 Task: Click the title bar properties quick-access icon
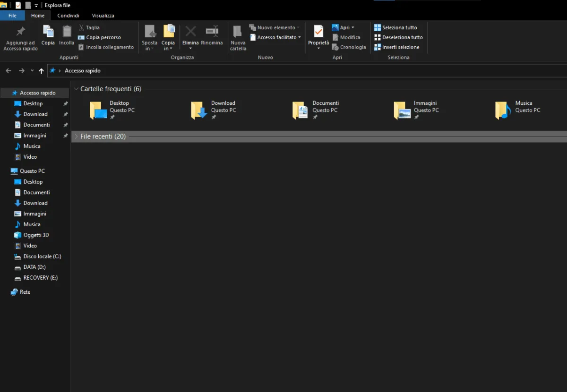pyautogui.click(x=18, y=6)
